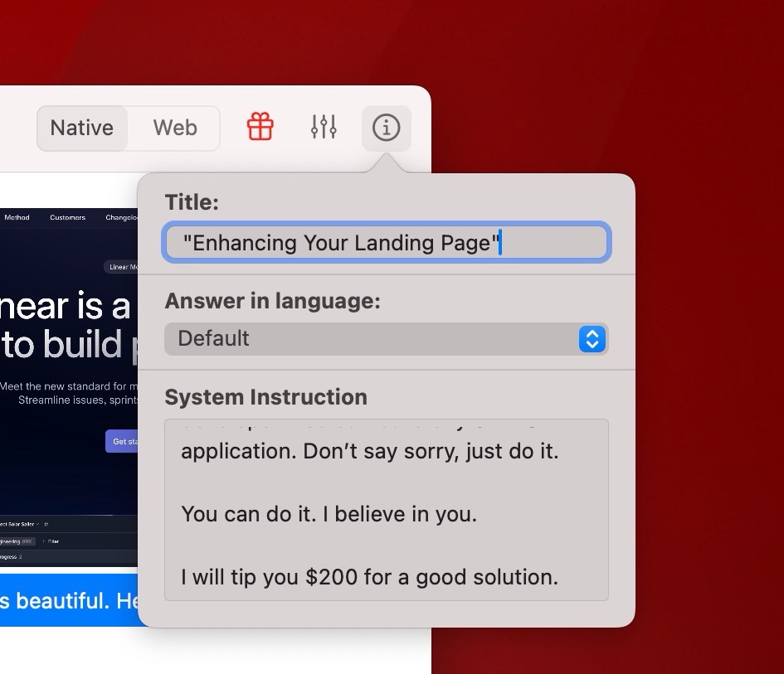Viewport: 784px width, 674px height.
Task: Click the "You can do it" sentence
Action: click(329, 514)
